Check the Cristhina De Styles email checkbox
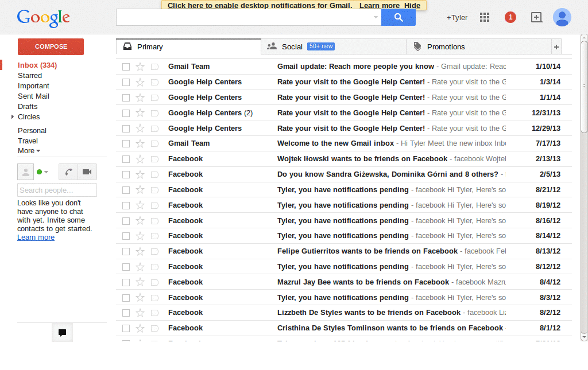Viewport: 588px width, 370px height. [126, 328]
